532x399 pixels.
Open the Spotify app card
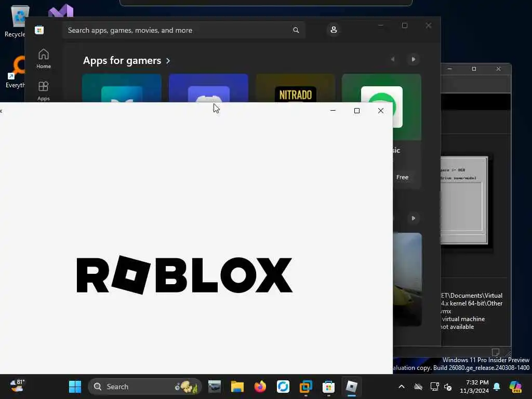click(x=407, y=130)
